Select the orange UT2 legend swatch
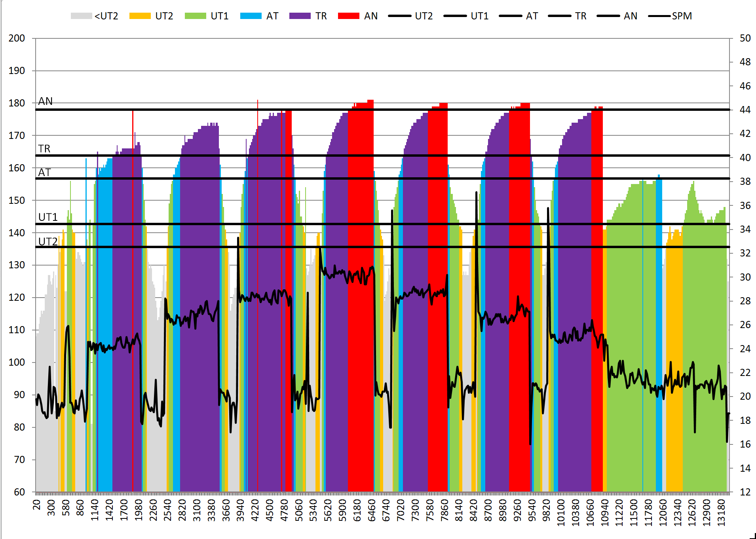 (x=140, y=16)
